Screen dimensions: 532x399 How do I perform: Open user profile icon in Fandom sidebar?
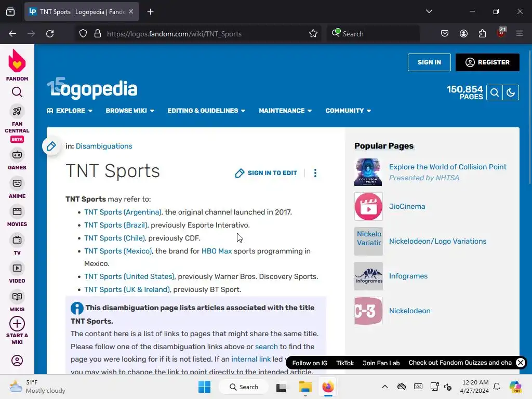point(17,361)
